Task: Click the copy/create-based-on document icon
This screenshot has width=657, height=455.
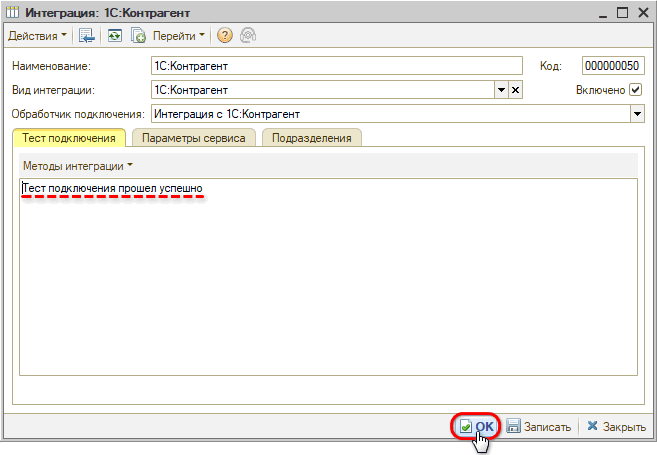Action: [x=139, y=36]
